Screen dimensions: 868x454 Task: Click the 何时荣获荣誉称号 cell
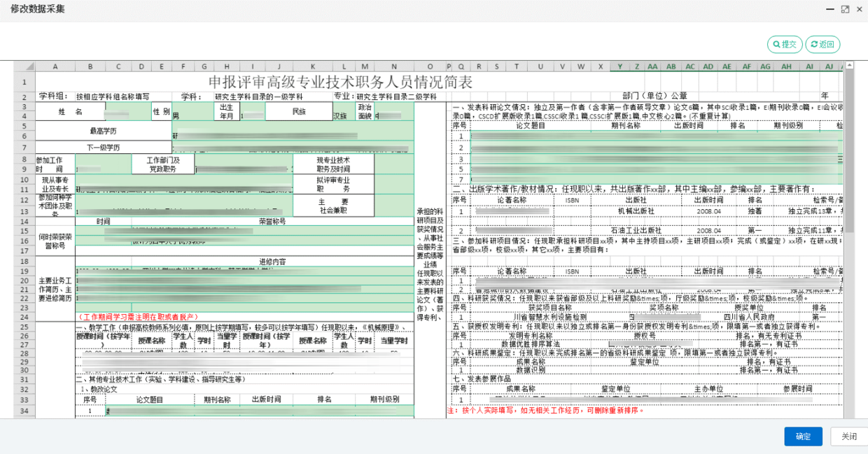point(55,241)
